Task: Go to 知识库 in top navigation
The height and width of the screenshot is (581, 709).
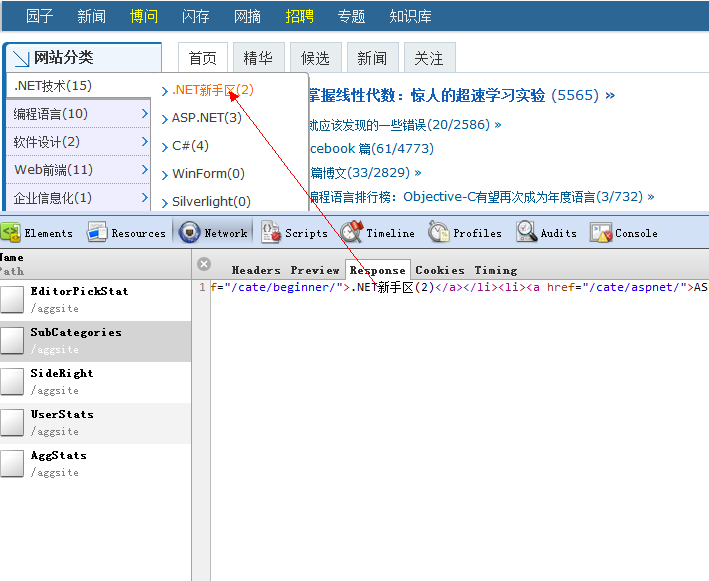Action: tap(411, 16)
